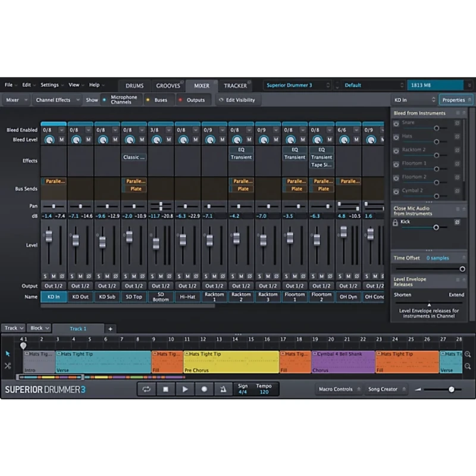
Task: Adjust the Hats bleed level slider
Action: point(437,142)
